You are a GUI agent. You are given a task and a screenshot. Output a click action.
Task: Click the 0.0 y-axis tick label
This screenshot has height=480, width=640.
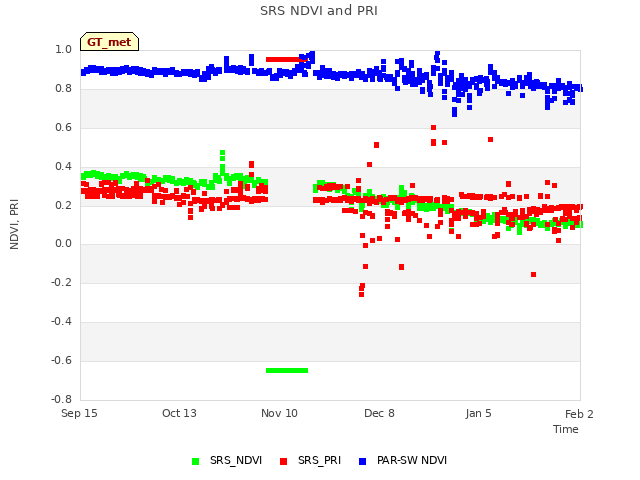coord(63,244)
